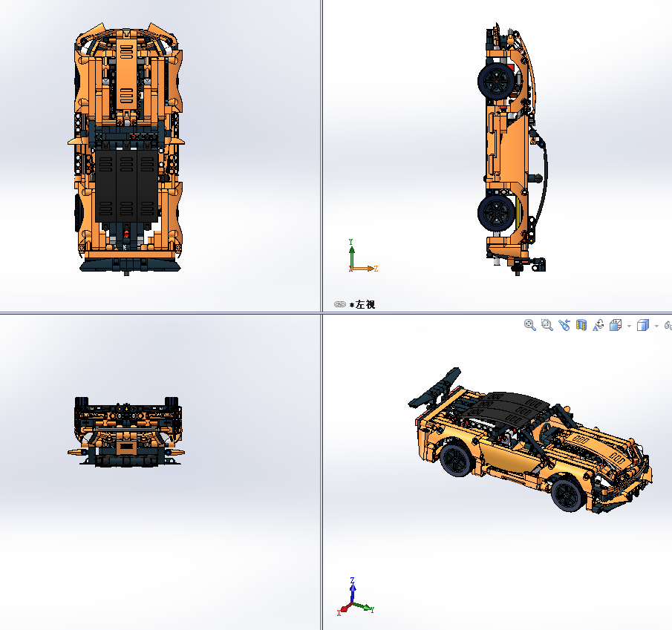Click the car model in isometric view pane
672x630 pixels.
[x=530, y=441]
